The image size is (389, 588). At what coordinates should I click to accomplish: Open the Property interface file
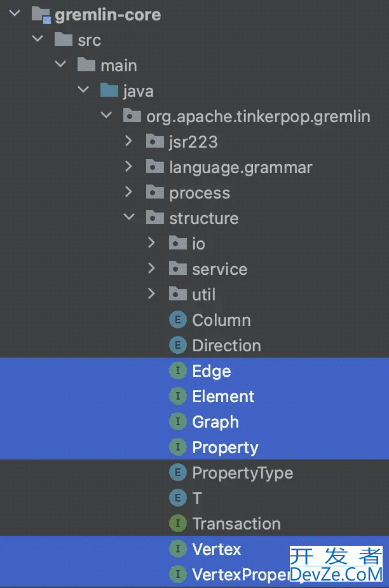[225, 448]
